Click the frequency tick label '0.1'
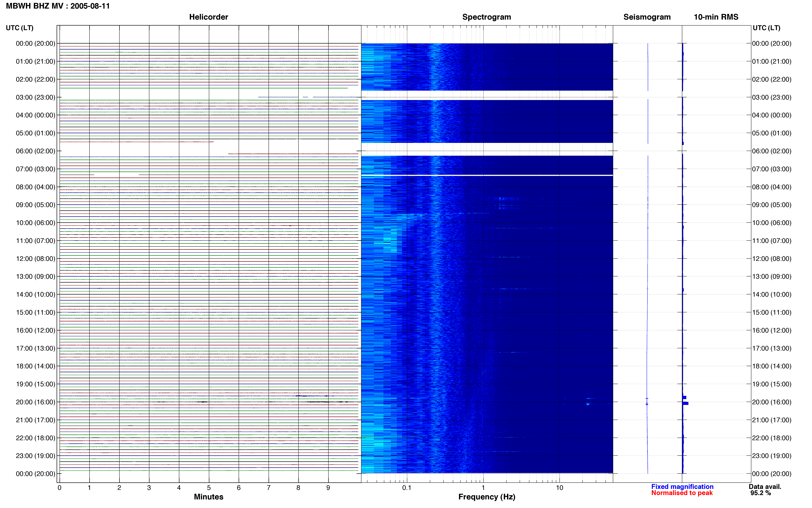Screen dimensions: 812x508 [407, 487]
